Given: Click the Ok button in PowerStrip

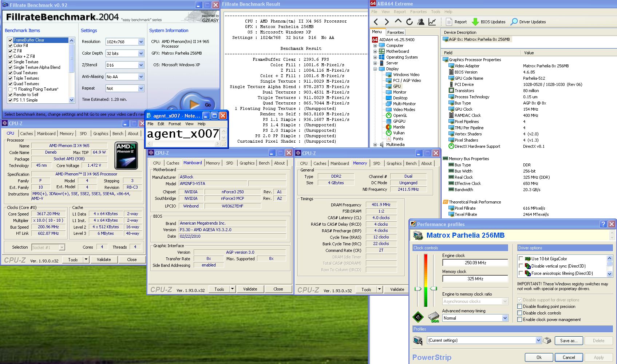Looking at the screenshot, I should 539,357.
